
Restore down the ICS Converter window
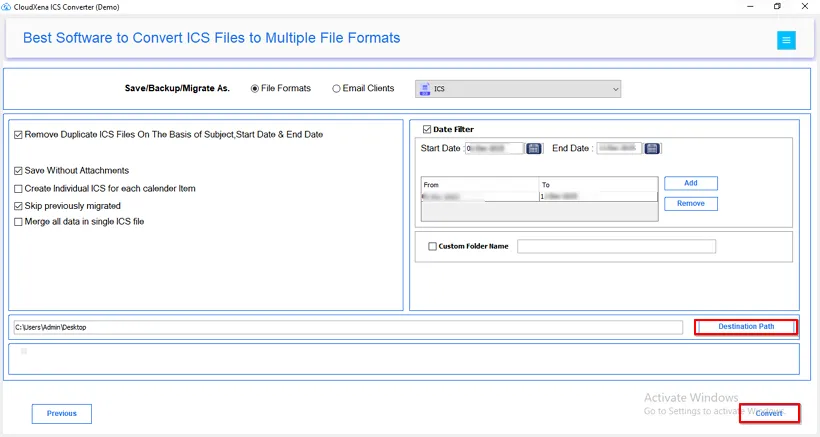click(x=777, y=6)
